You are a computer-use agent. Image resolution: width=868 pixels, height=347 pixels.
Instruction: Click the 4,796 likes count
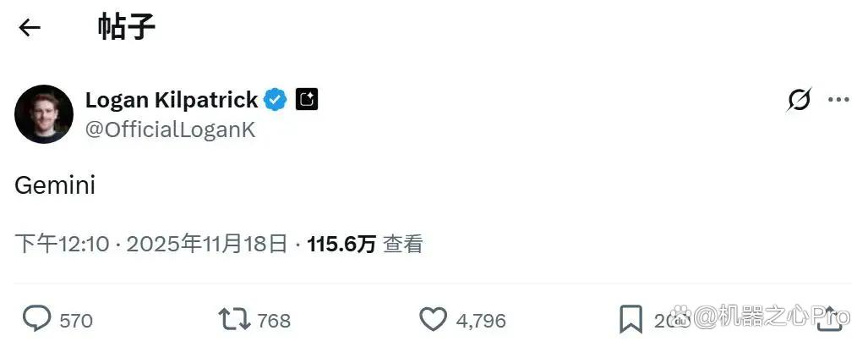coord(481,321)
